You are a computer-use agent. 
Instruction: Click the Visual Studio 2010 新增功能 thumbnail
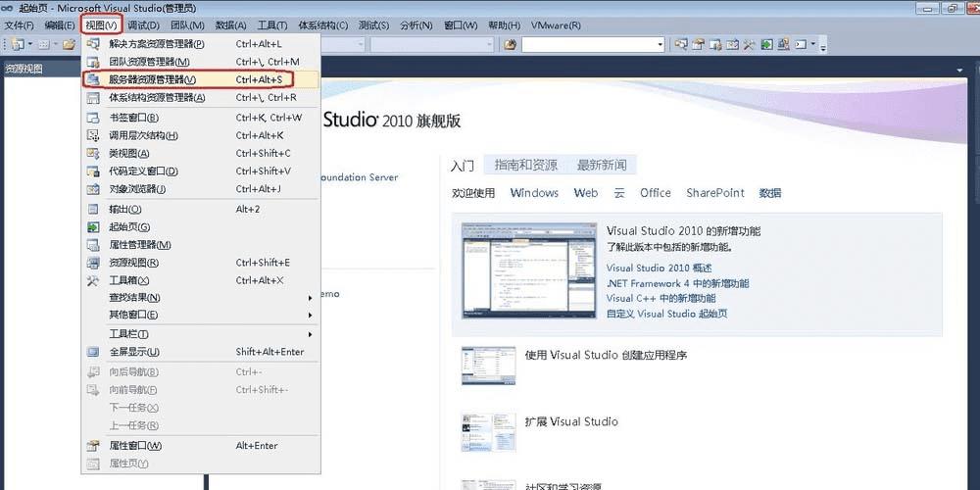tap(528, 270)
